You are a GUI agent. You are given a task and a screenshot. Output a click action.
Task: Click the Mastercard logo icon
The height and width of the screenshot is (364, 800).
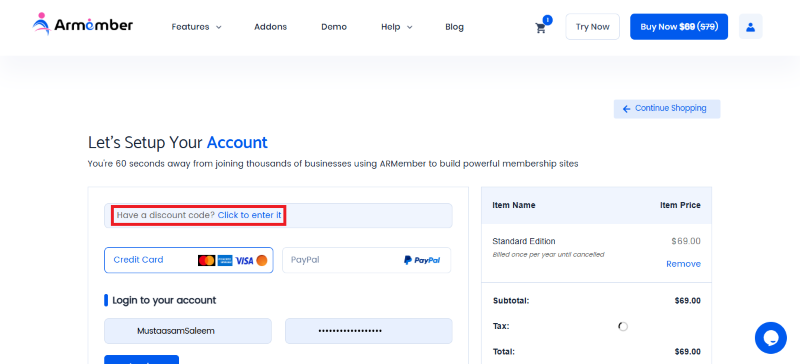coord(207,260)
